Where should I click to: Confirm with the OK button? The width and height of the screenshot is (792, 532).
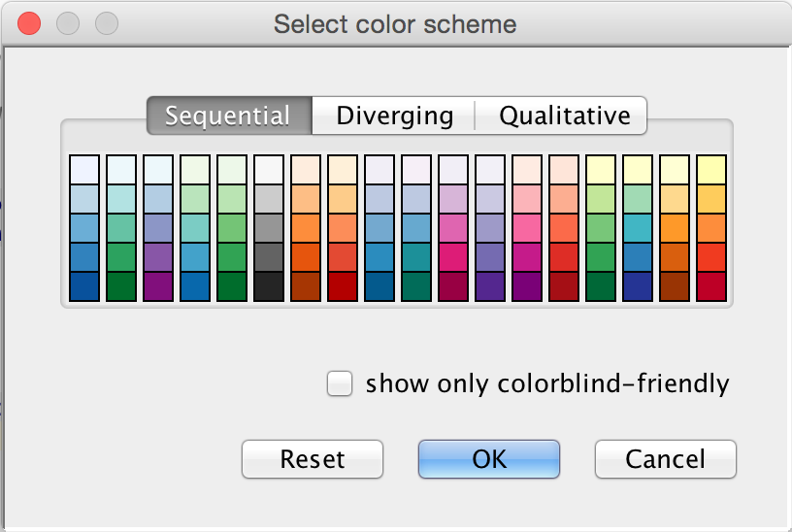coord(489,458)
